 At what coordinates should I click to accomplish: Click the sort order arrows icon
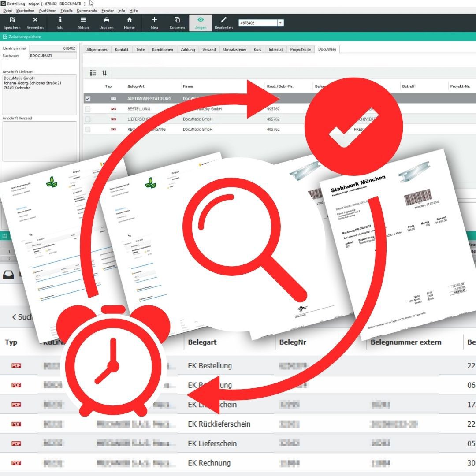pos(104,73)
